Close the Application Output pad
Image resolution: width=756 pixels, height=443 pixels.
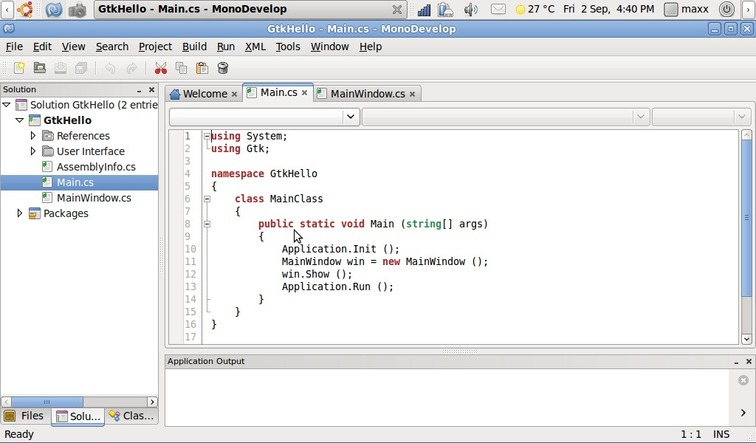pyautogui.click(x=749, y=362)
